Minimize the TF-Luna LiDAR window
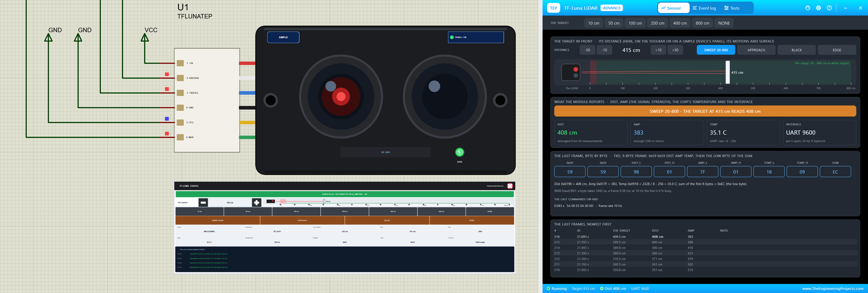Image resolution: width=868 pixels, height=293 pixels. click(845, 8)
